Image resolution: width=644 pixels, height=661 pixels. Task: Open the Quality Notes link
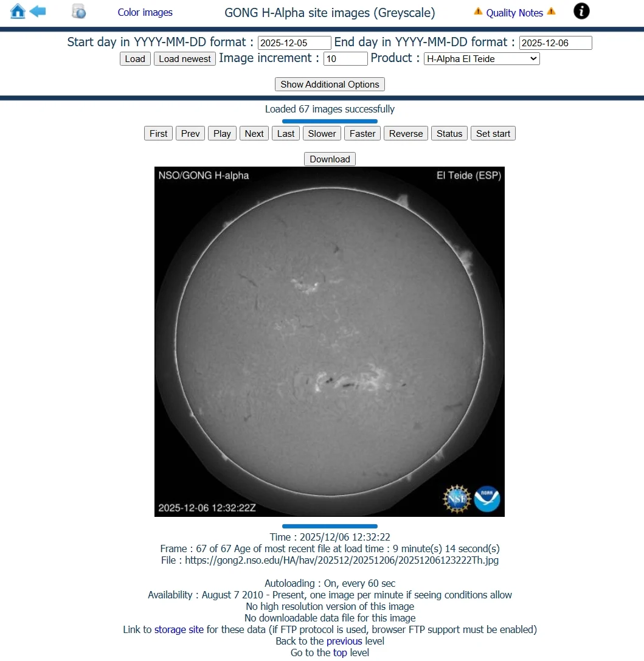(x=514, y=13)
